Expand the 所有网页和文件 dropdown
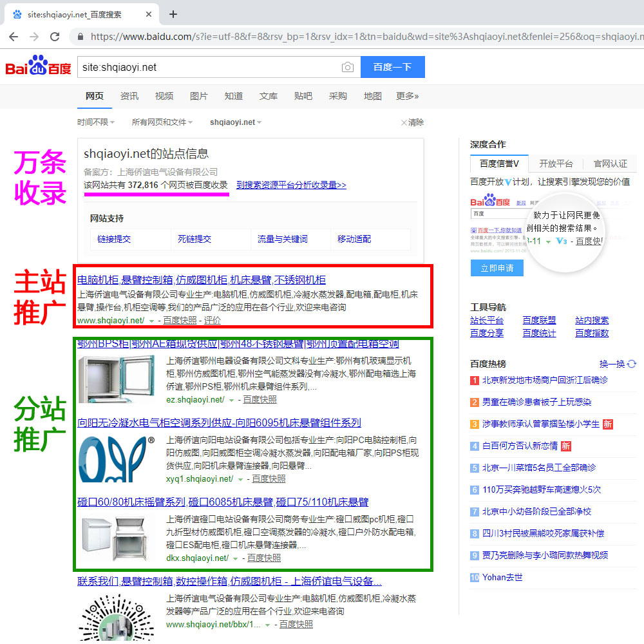This screenshot has height=644, width=644. (162, 122)
